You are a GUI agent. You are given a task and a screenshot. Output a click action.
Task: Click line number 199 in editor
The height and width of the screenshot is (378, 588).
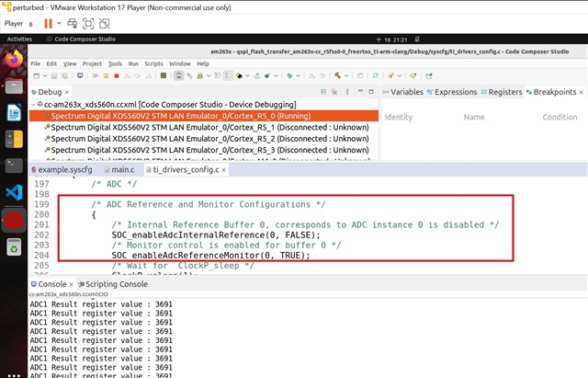(41, 204)
